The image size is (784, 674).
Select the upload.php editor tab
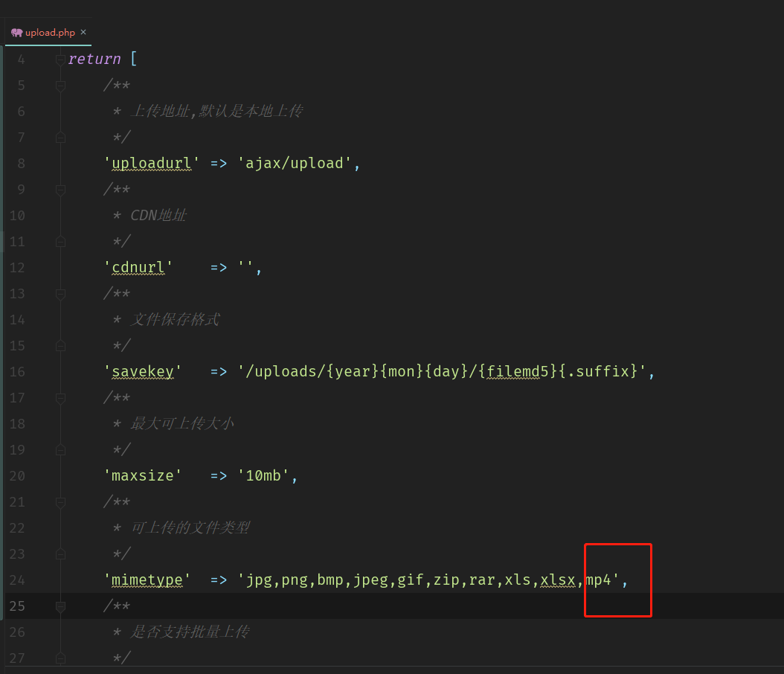point(48,33)
